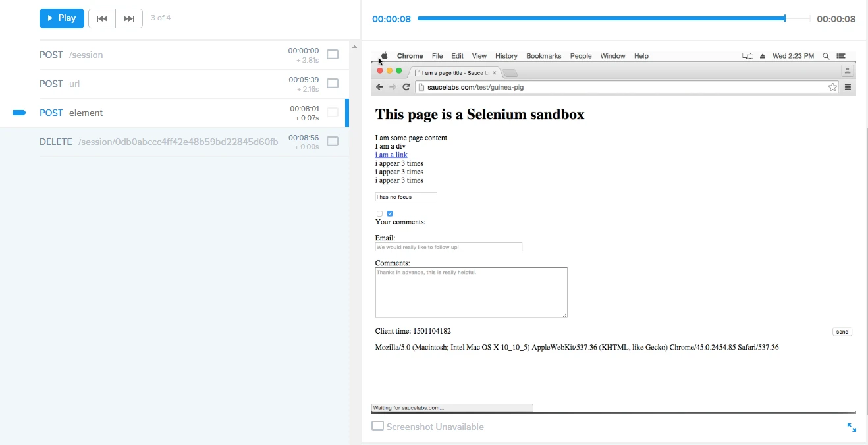Tick the checkbox for POST url
868x445 pixels.
pos(333,84)
